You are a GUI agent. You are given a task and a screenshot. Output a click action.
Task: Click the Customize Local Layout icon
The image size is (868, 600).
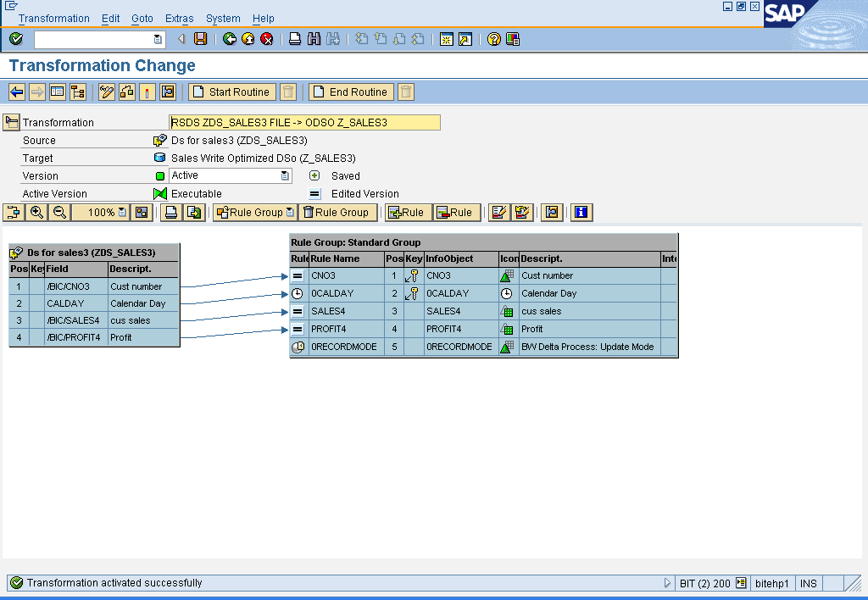(x=513, y=39)
